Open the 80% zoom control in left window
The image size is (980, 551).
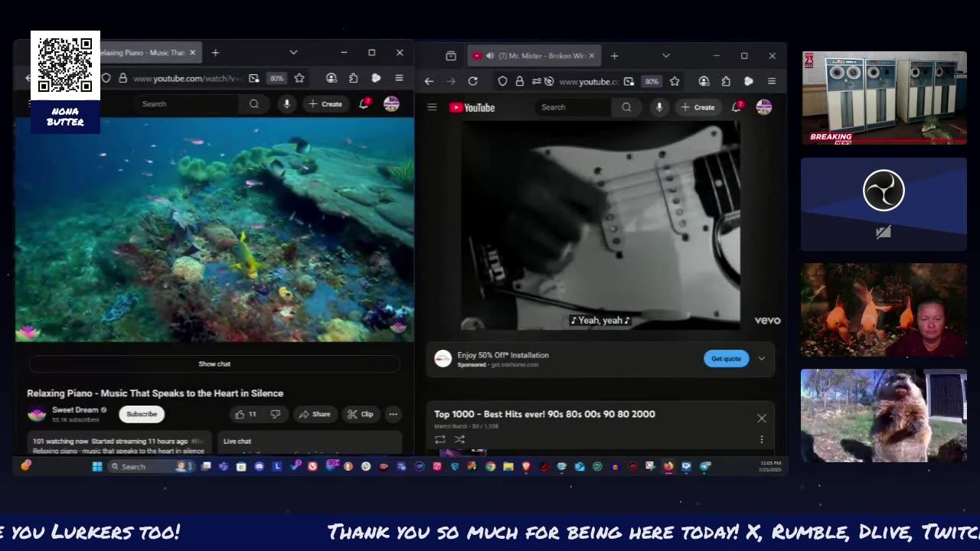pyautogui.click(x=276, y=78)
